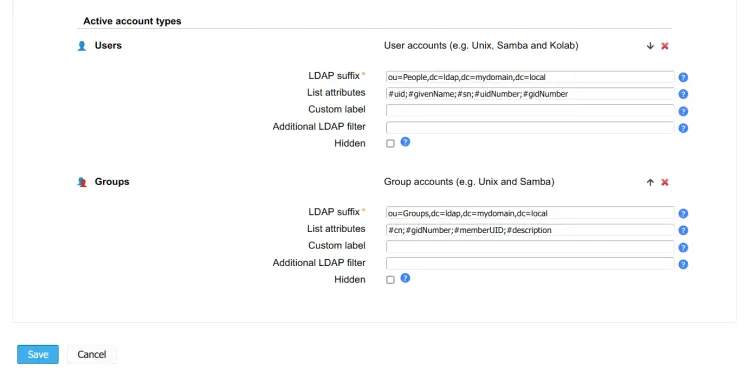Enable Hidden checkbox for Users
This screenshot has height=373, width=750.
[390, 143]
